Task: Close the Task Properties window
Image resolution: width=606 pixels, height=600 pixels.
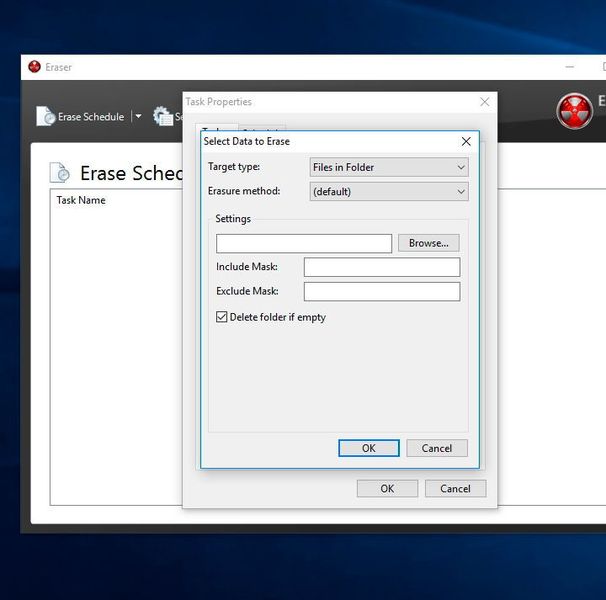Action: tap(485, 102)
